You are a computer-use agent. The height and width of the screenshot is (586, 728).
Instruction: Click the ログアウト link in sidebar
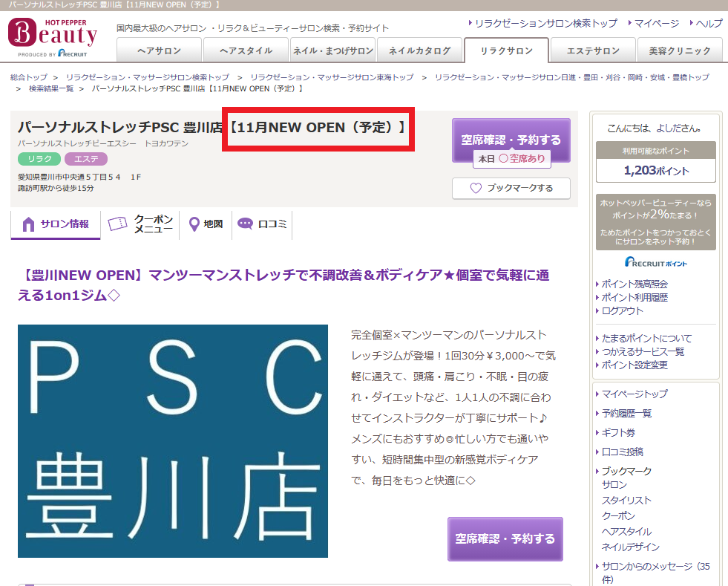coord(622,311)
